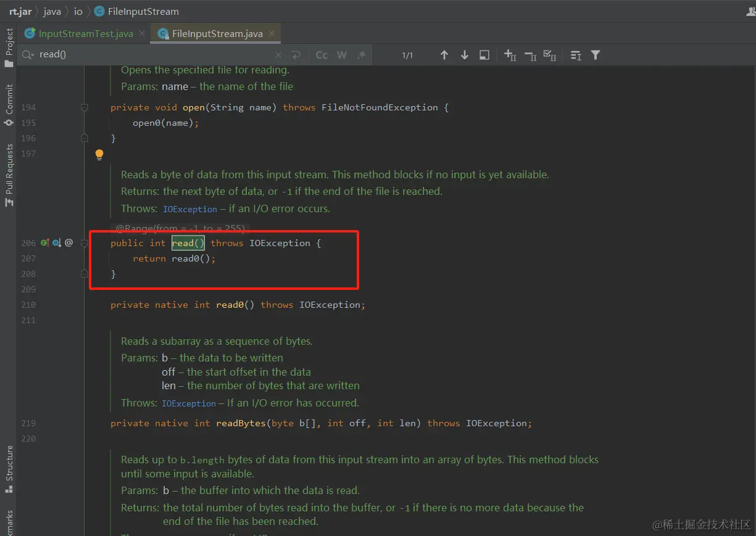
Task: Toggle Words (W) search option
Action: (342, 55)
